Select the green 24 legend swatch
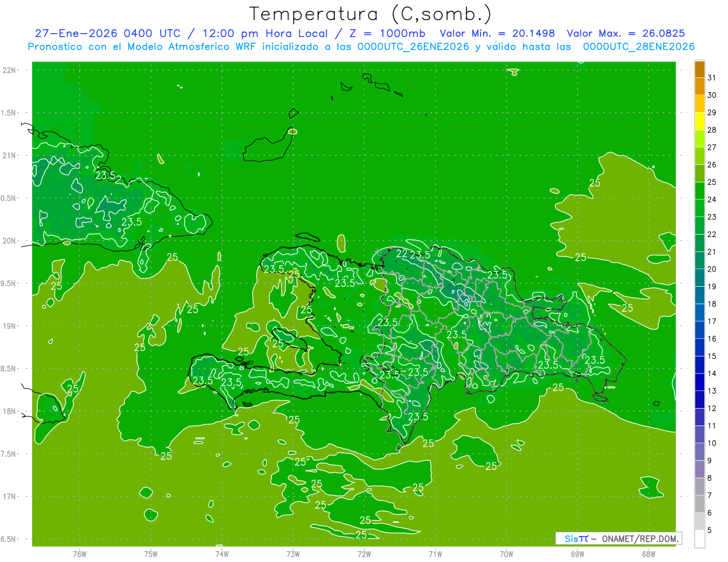Viewport: 728px width, 562px height. click(x=699, y=191)
